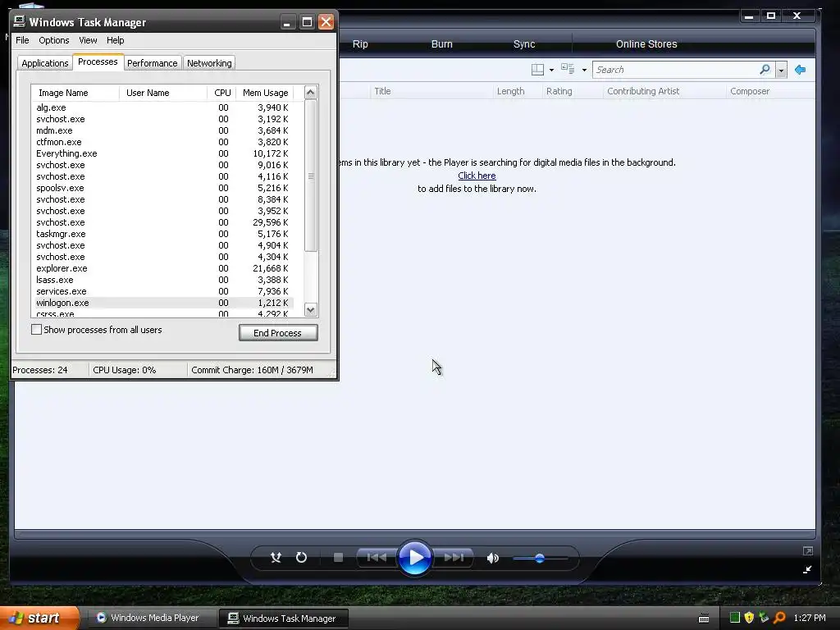Enable 'Show processes from all users' checkbox
The image size is (840, 630).
pyautogui.click(x=36, y=330)
